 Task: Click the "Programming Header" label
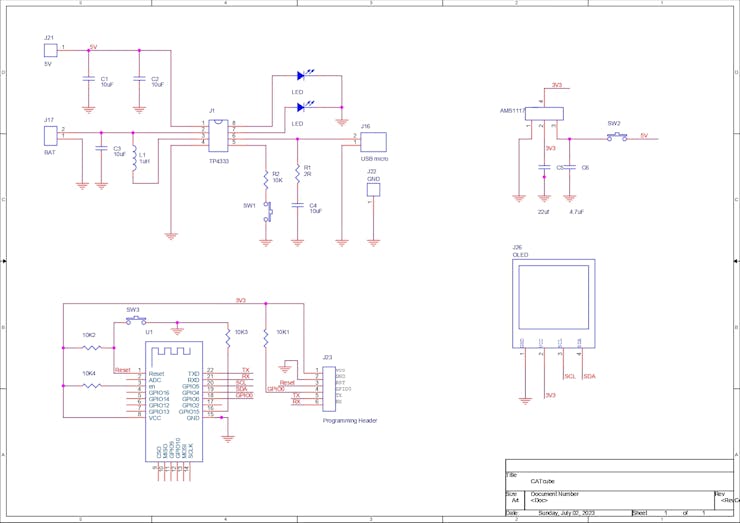(350, 421)
